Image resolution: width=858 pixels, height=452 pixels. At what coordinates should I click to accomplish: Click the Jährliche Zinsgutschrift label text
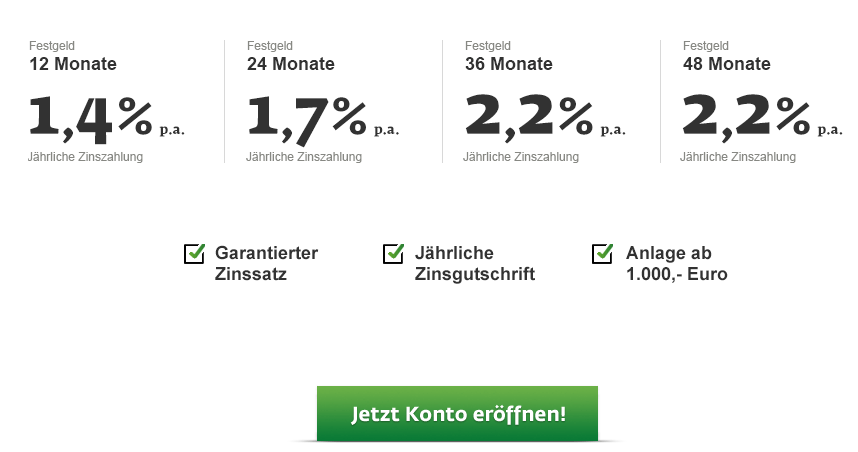click(x=474, y=263)
